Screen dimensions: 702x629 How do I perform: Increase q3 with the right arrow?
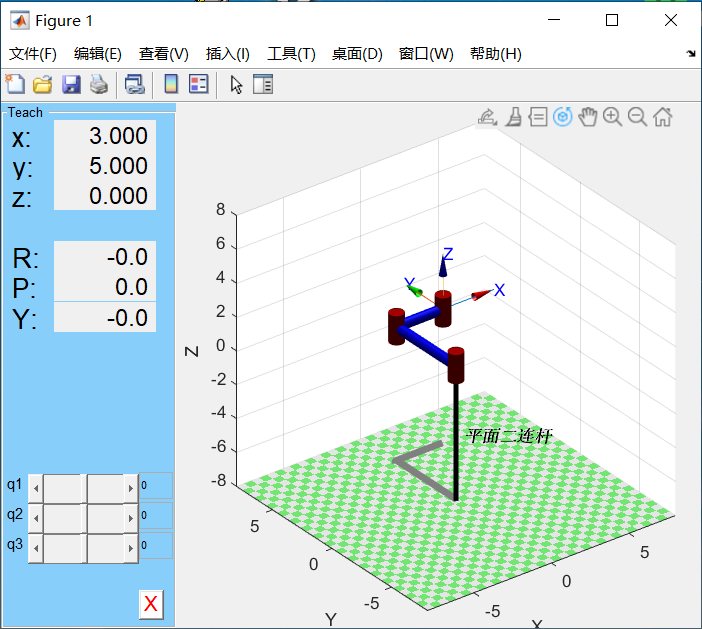(x=131, y=548)
